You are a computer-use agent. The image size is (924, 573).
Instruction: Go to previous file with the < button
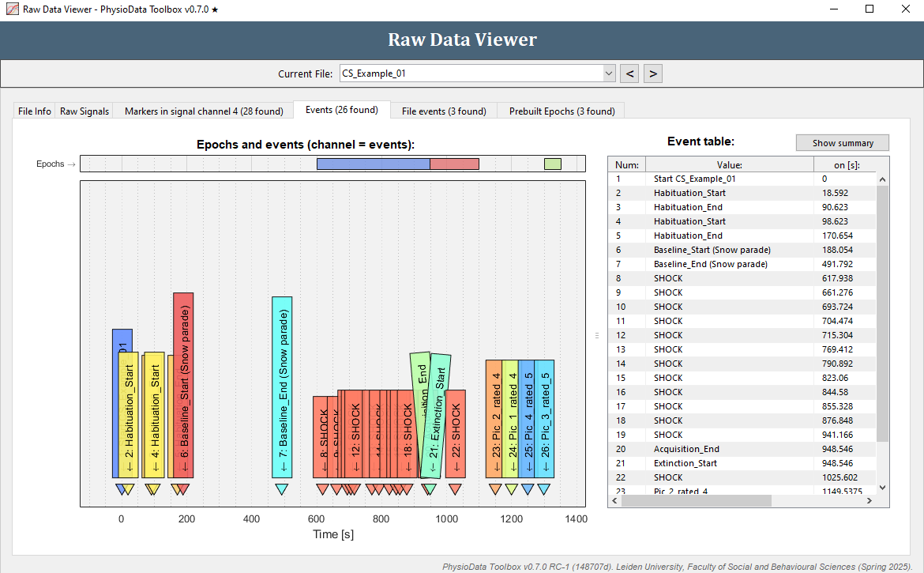point(629,73)
